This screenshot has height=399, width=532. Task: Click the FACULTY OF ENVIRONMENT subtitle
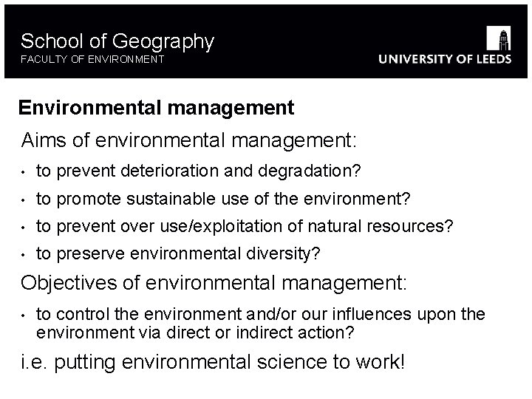92,59
